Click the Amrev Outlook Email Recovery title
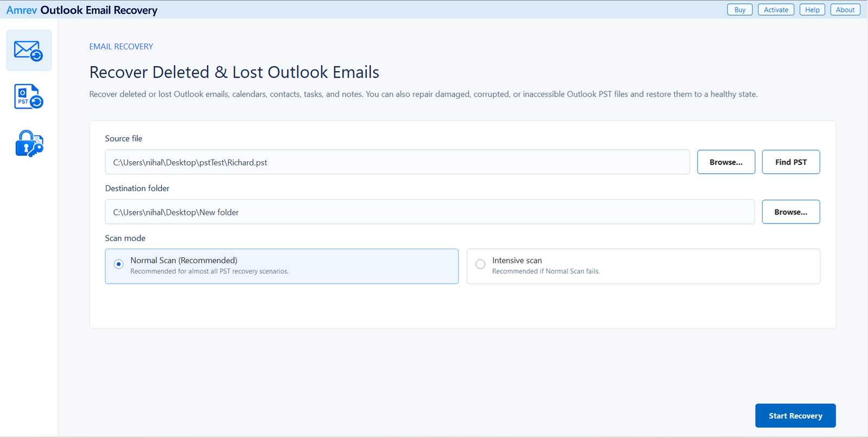This screenshot has height=438, width=868. pos(82,10)
